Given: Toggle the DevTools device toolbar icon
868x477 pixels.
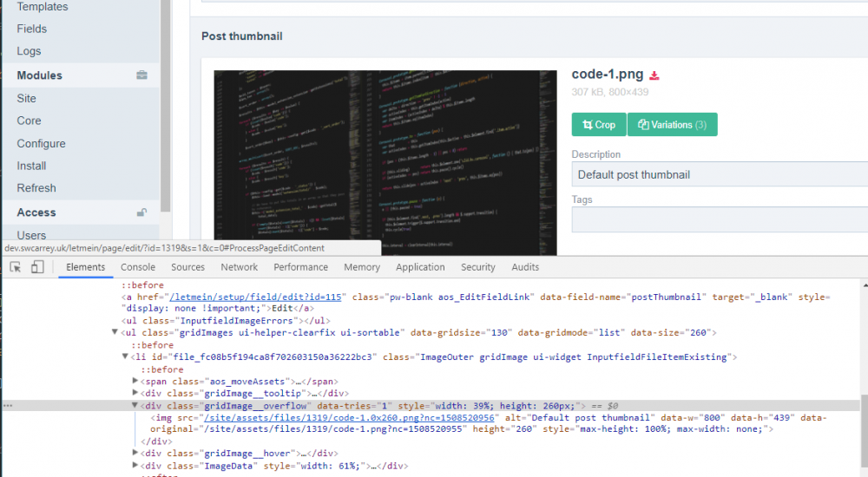Looking at the screenshot, I should click(37, 267).
